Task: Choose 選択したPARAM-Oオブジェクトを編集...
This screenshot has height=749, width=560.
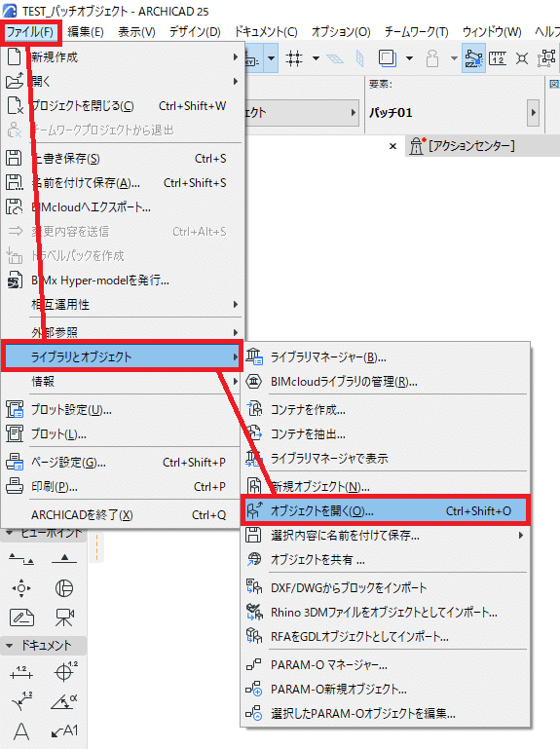Action: click(385, 714)
